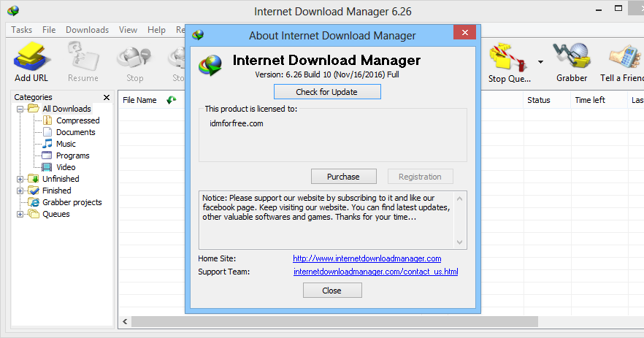Click the Resume toolbar icon
Viewport: 644px width, 338px height.
tap(83, 56)
